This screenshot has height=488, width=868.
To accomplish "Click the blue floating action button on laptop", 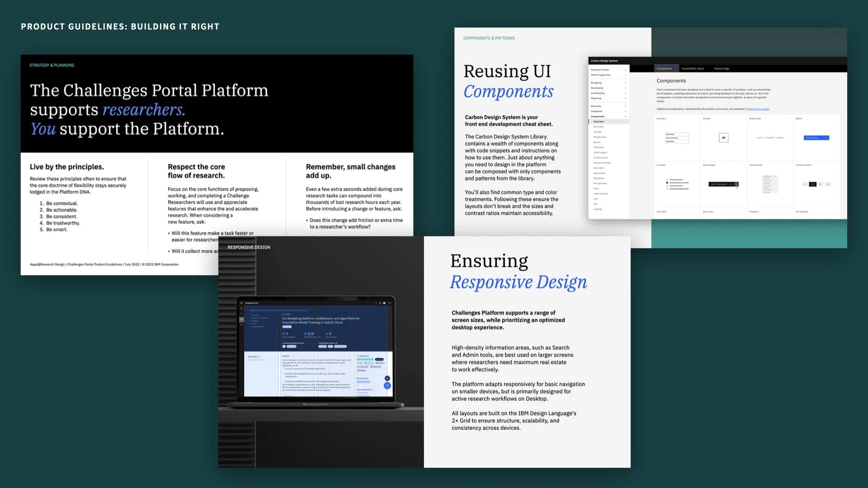I will pyautogui.click(x=387, y=385).
